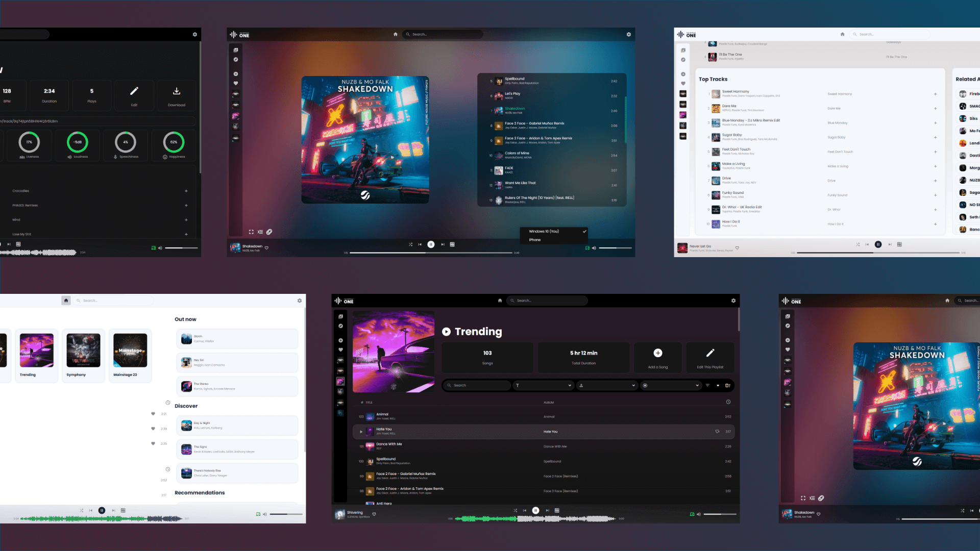Click highlighted home button in light home window
This screenshot has width=980, height=551.
[66, 300]
